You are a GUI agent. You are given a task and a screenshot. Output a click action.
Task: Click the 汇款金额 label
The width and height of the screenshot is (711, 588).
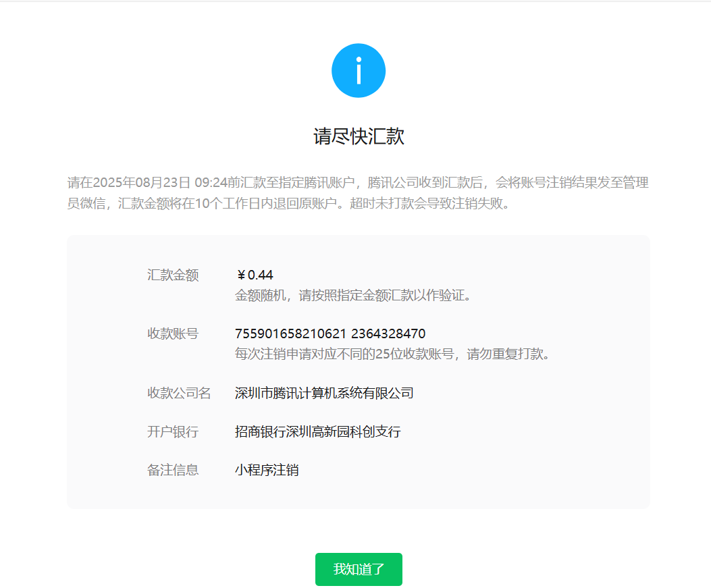tap(173, 275)
